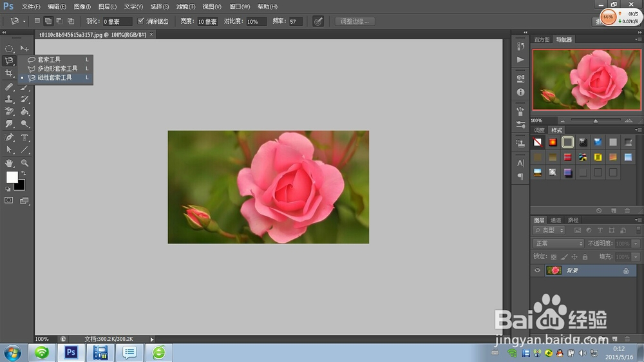Open the 填充 fill dropdown arrow
This screenshot has width=644, height=362.
point(636,257)
